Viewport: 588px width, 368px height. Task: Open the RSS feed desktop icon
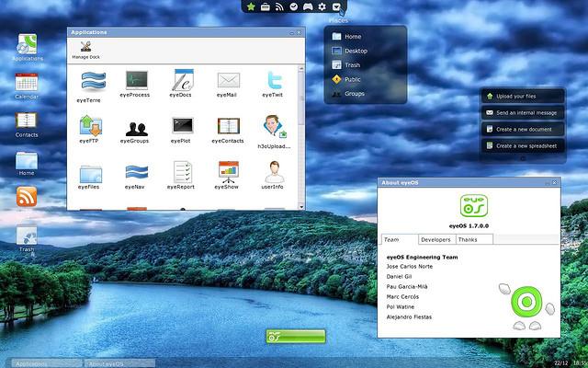click(x=27, y=196)
